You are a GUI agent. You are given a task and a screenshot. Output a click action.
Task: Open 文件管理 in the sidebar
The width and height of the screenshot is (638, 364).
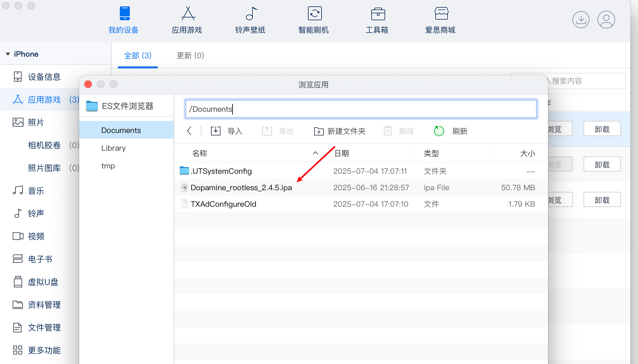point(40,328)
